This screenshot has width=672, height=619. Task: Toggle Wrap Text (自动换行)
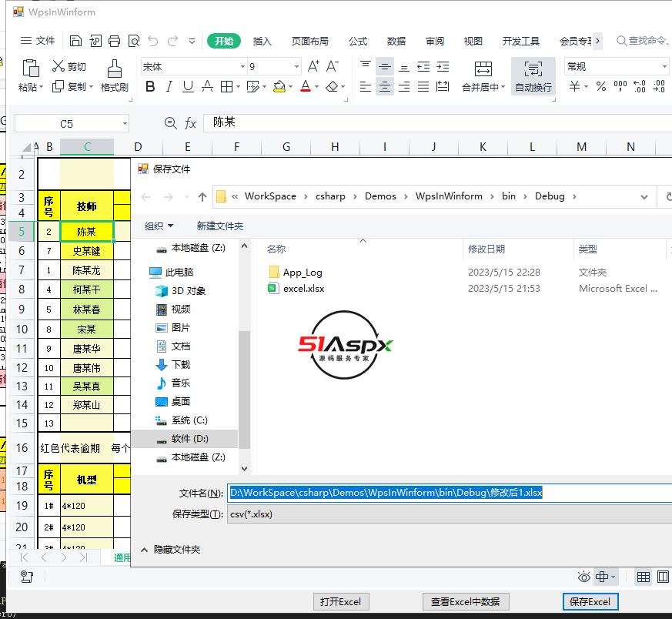[x=533, y=76]
